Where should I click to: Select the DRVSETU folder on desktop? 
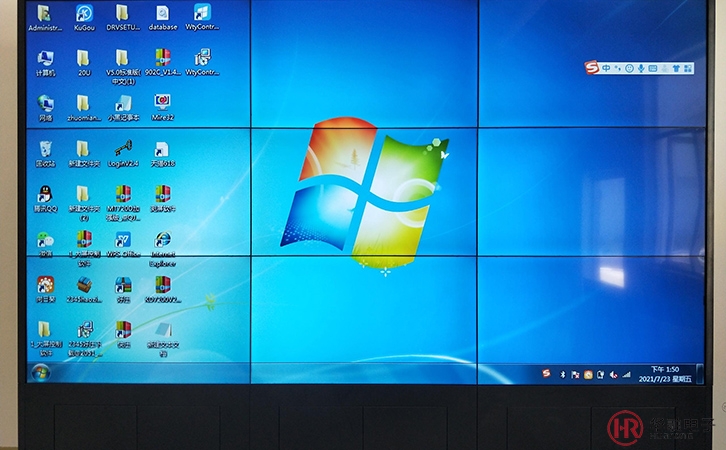(123, 18)
